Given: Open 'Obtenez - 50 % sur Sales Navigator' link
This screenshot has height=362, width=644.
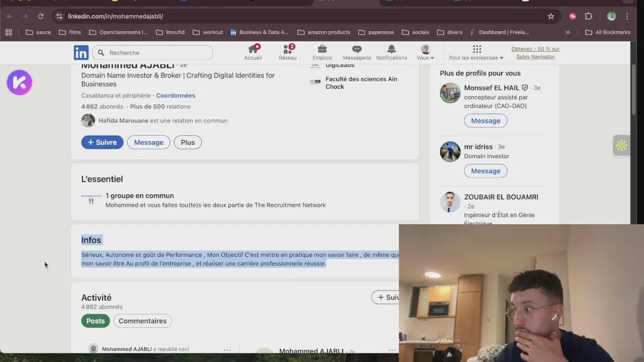Looking at the screenshot, I should [535, 53].
